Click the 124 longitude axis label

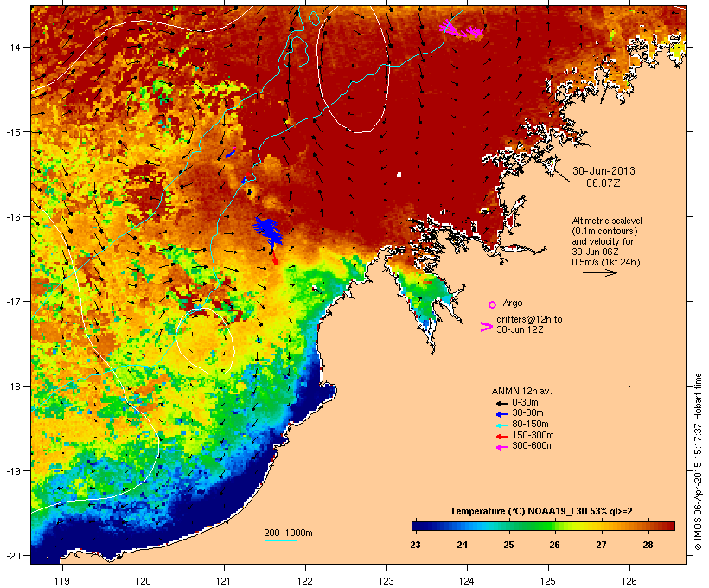coord(467,581)
